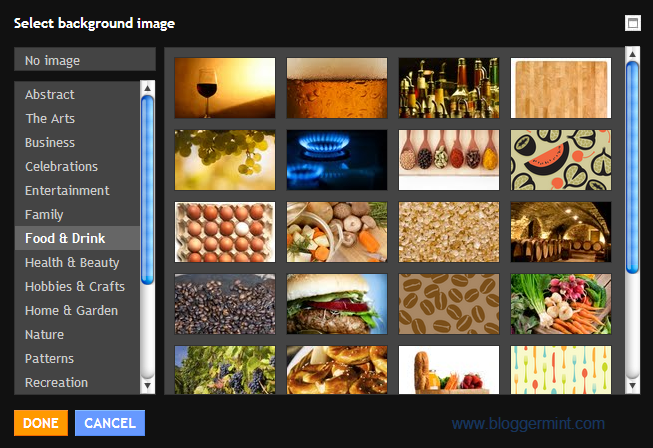Choose the blue gas flame background
Image resolution: width=653 pixels, height=448 pixels.
337,160
